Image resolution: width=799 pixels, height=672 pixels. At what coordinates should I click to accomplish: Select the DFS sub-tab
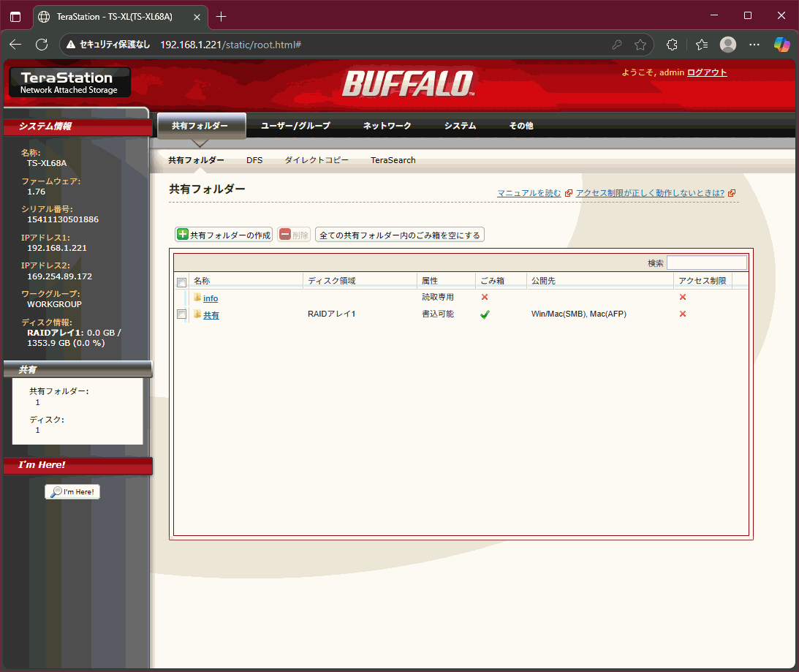click(x=254, y=160)
